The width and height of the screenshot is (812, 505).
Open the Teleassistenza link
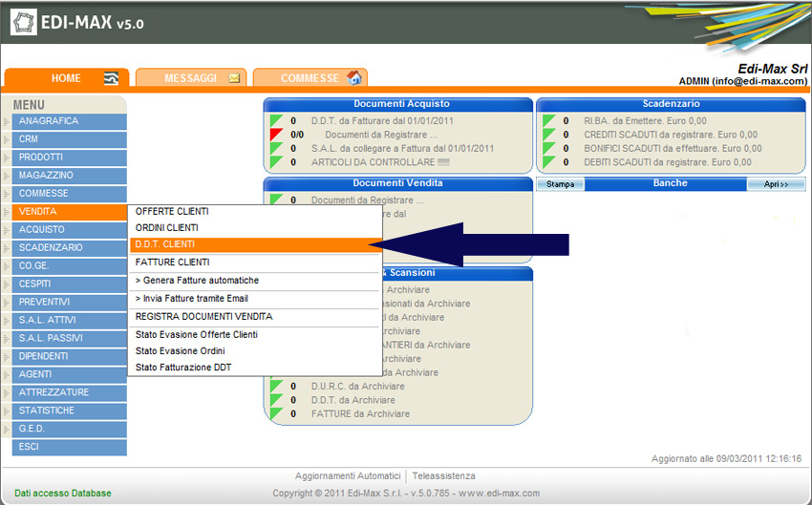(x=443, y=476)
